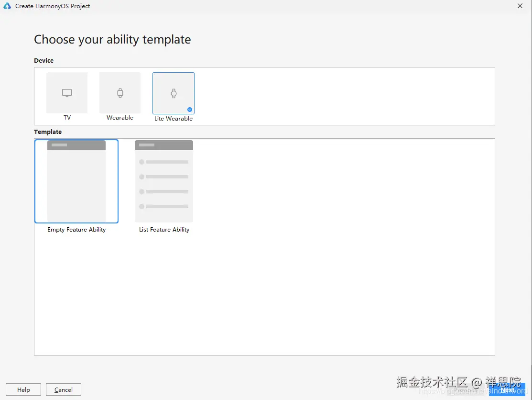
Task: Proceed with the Next button
Action: click(507, 389)
